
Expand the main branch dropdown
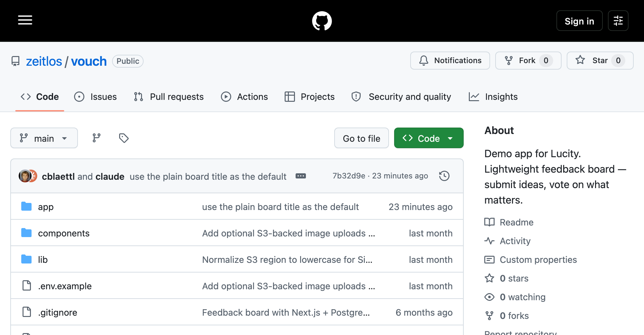[x=44, y=138]
